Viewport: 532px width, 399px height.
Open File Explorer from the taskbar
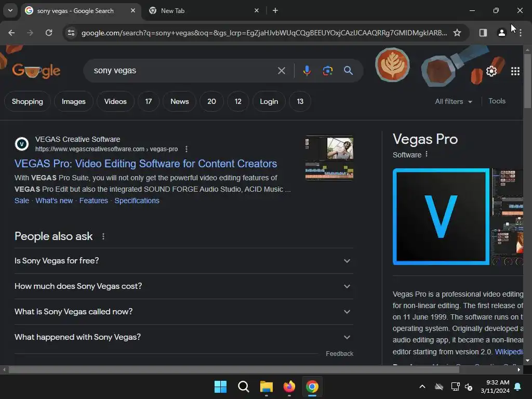pyautogui.click(x=267, y=387)
